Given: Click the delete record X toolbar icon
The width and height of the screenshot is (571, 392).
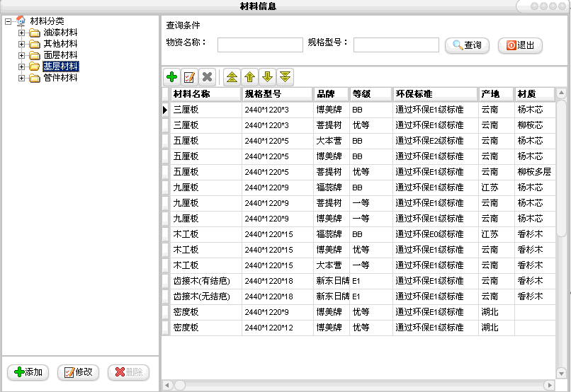Looking at the screenshot, I should point(207,77).
